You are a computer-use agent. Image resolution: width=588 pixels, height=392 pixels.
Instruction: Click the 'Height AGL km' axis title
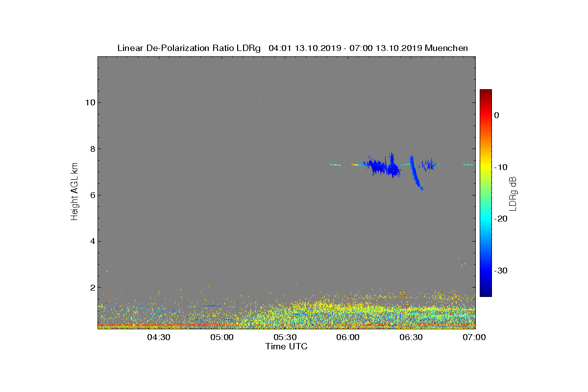(74, 192)
